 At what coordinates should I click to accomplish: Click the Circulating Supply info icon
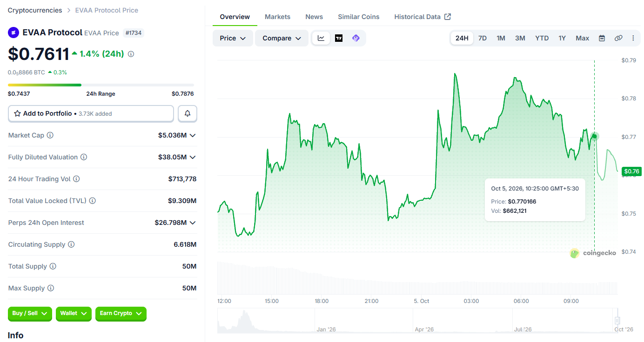click(71, 244)
